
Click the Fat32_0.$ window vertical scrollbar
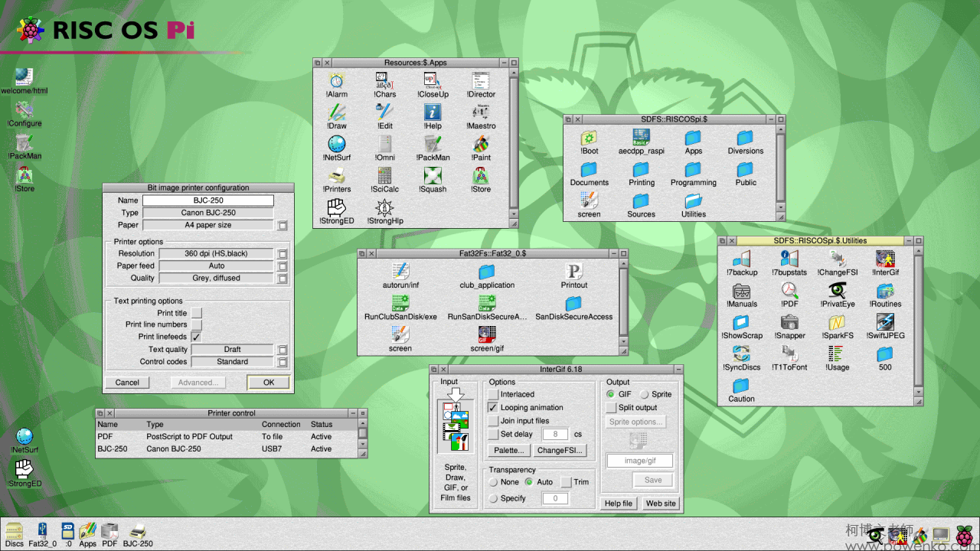coord(623,303)
